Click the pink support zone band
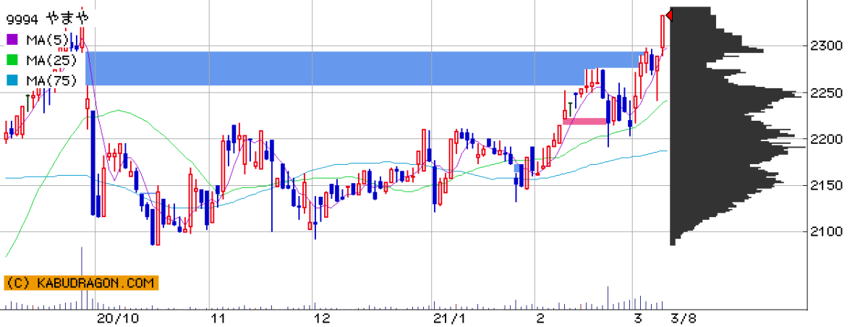Screen dimensions: 868x327 [x=584, y=122]
